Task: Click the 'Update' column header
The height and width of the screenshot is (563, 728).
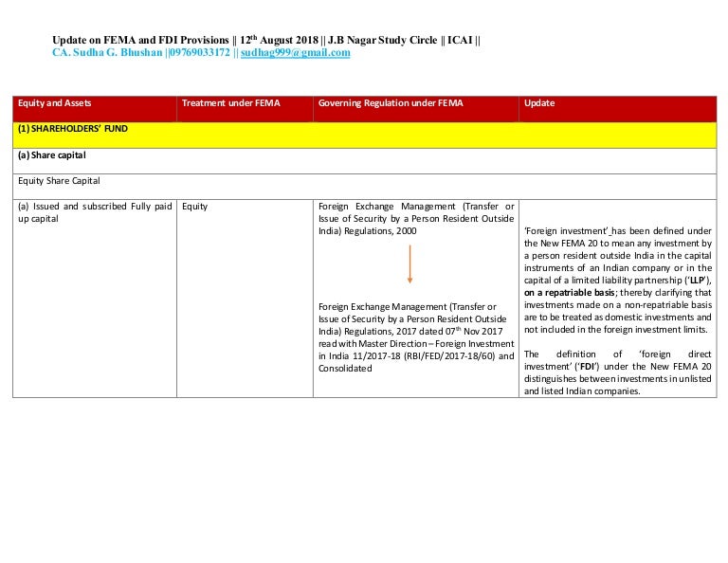Action: (539, 102)
